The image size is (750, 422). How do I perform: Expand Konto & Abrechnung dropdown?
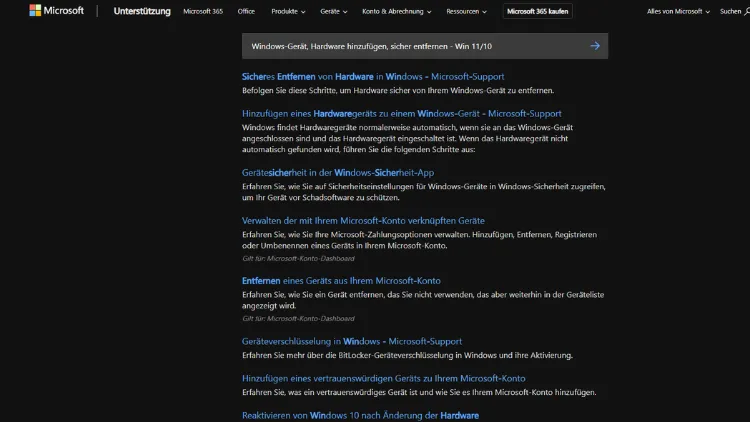pos(397,11)
